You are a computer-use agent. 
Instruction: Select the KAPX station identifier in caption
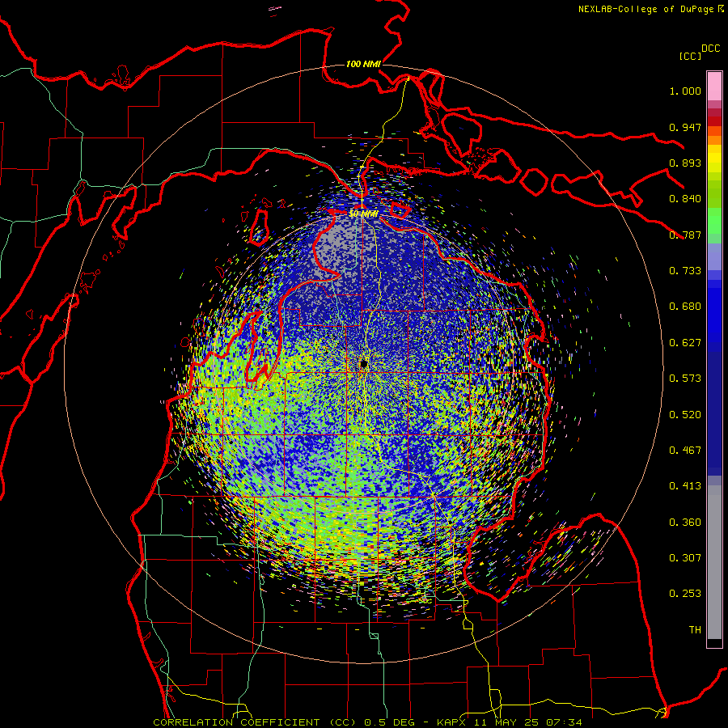[x=453, y=722]
